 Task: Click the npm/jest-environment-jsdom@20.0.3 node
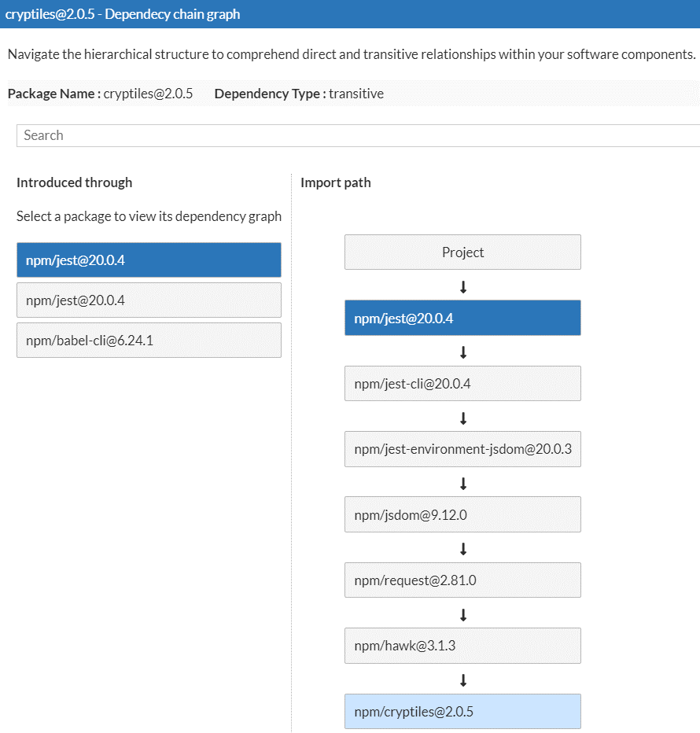[x=462, y=449]
